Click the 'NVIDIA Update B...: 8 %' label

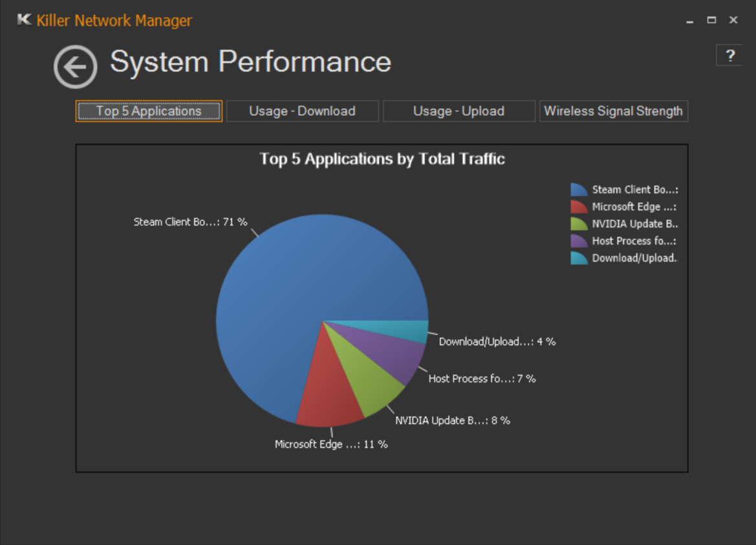(x=453, y=421)
